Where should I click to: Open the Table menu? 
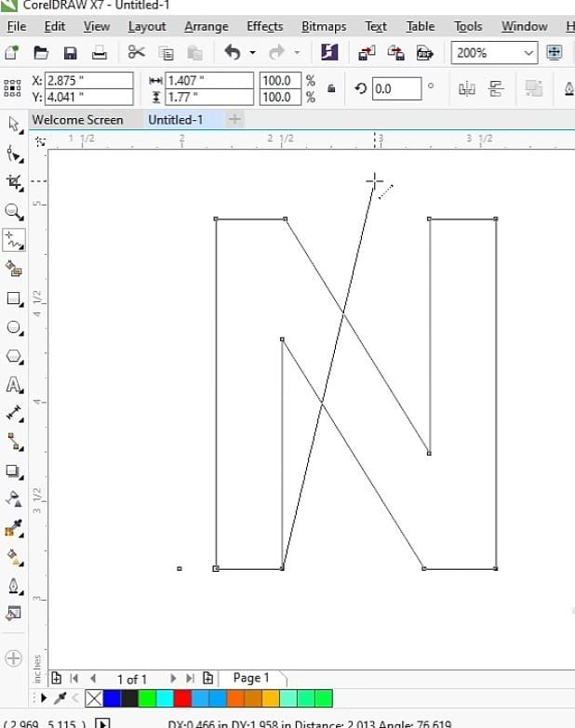click(x=421, y=26)
